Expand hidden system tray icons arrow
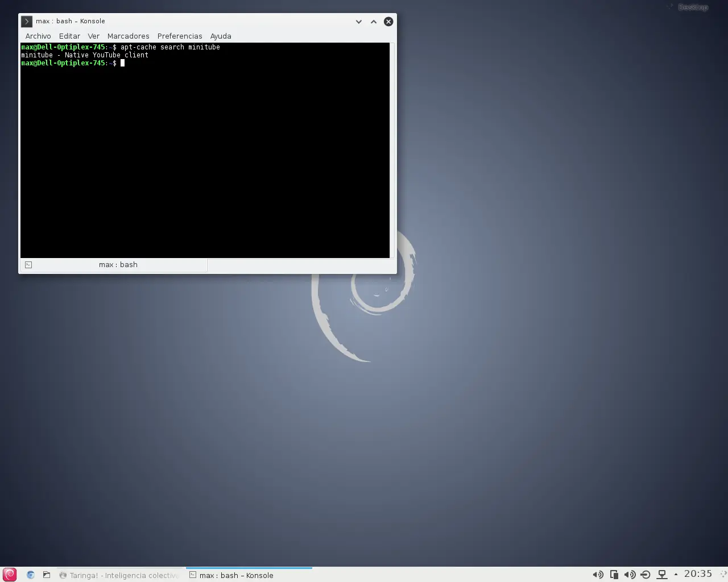This screenshot has height=582, width=728. (x=676, y=574)
